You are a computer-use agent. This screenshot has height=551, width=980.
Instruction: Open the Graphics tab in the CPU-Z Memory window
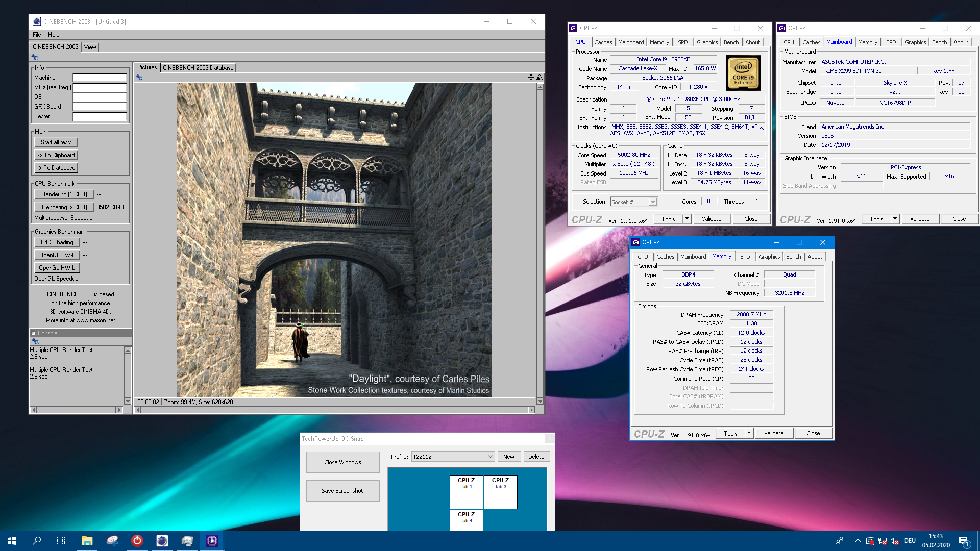769,257
